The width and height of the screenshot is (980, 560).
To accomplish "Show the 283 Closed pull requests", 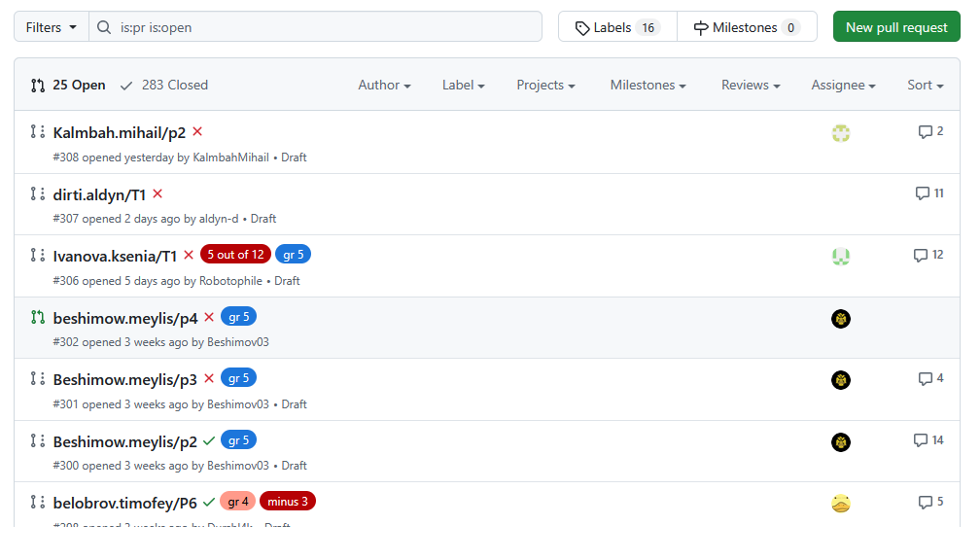I will (x=163, y=86).
